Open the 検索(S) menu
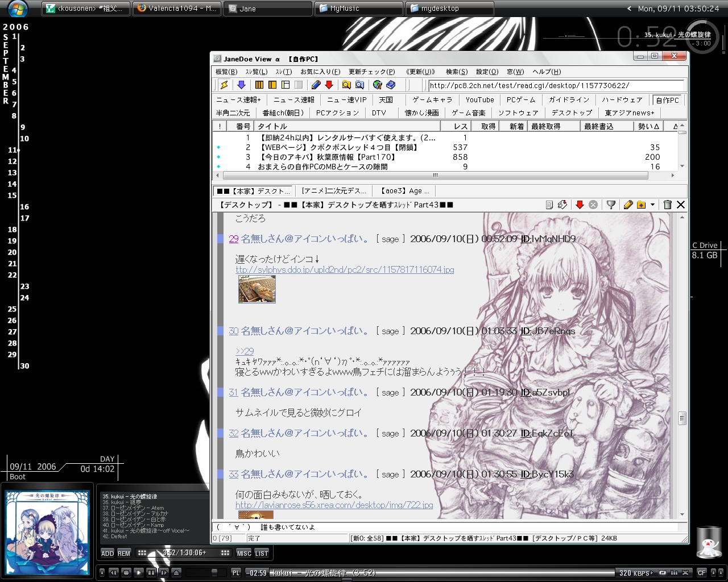The width and height of the screenshot is (728, 582). pos(457,72)
